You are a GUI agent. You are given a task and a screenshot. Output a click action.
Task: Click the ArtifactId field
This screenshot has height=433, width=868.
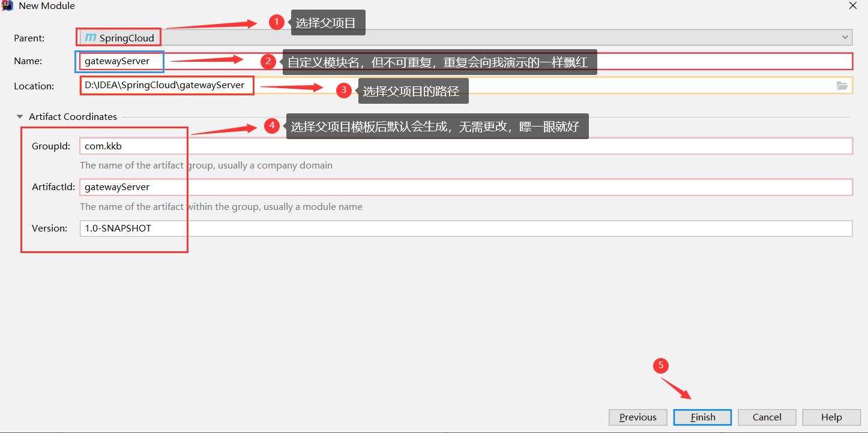[x=466, y=187]
